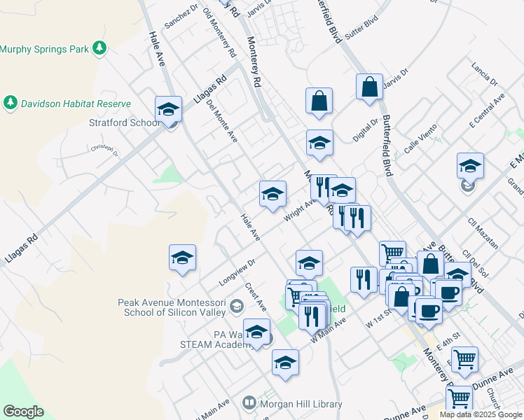The width and height of the screenshot is (524, 420).
Task: Select the school marker at Stratford School
Action: pyautogui.click(x=168, y=111)
